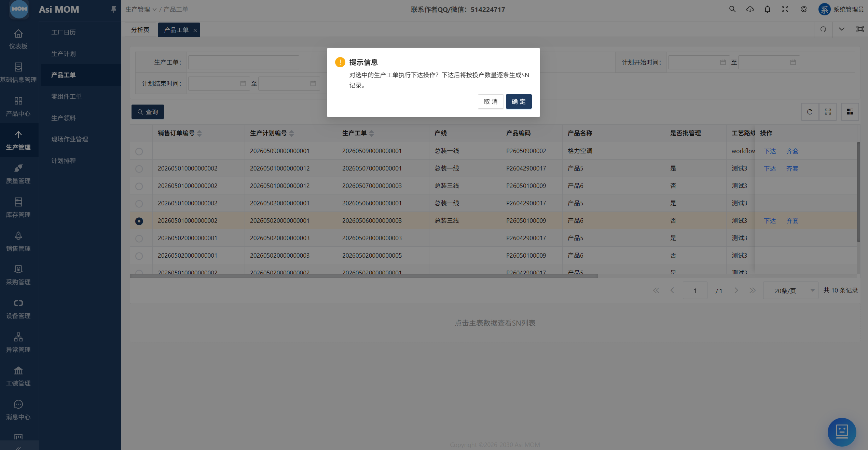
Task: Cancel the dialog with 取消
Action: [491, 102]
